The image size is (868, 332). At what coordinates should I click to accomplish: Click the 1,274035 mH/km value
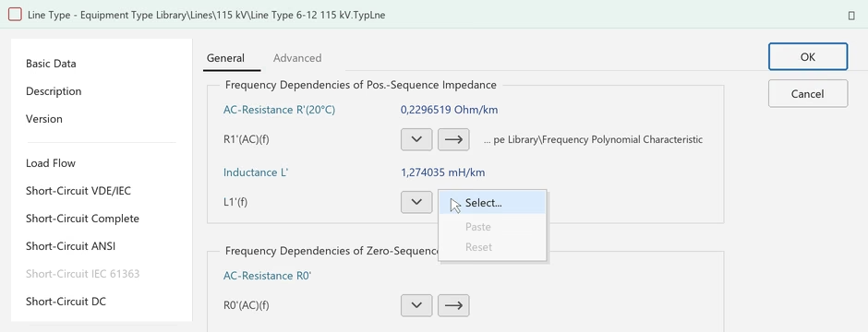(x=442, y=172)
